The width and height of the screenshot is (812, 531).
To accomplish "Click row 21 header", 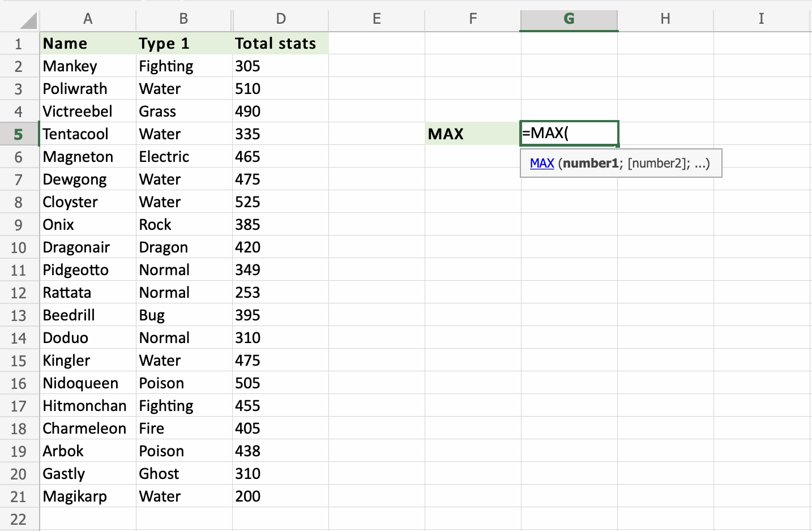I will [19, 496].
